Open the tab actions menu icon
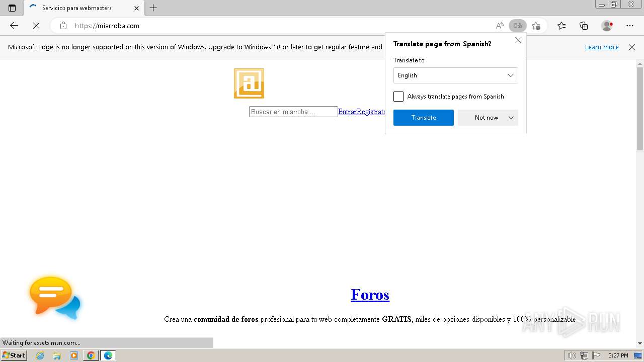The width and height of the screenshot is (644, 362). click(12, 8)
